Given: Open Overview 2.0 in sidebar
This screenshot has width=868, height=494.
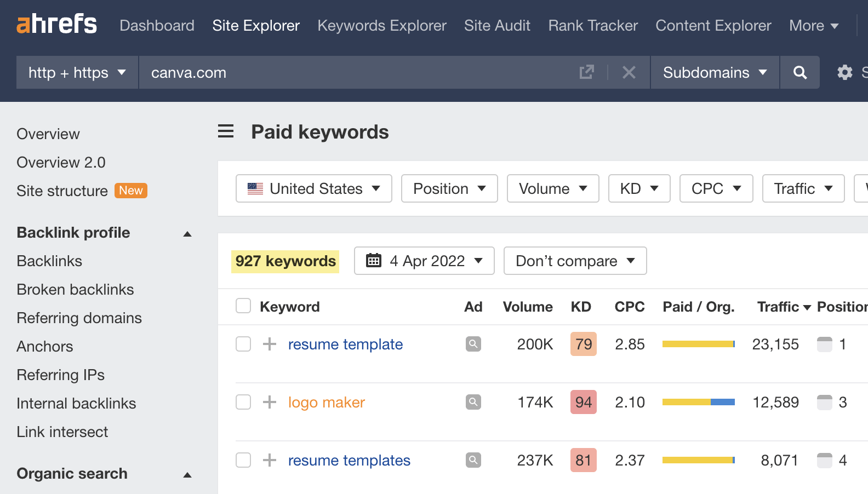Looking at the screenshot, I should pyautogui.click(x=61, y=163).
